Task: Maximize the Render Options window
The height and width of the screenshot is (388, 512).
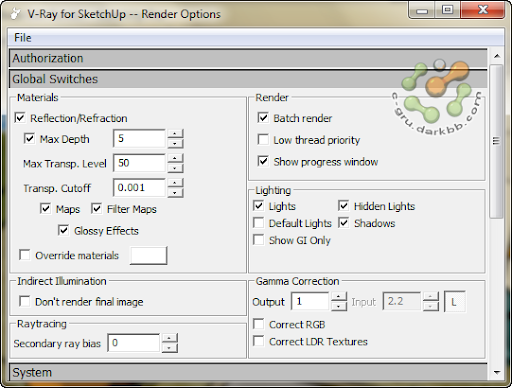Action: coord(447,11)
